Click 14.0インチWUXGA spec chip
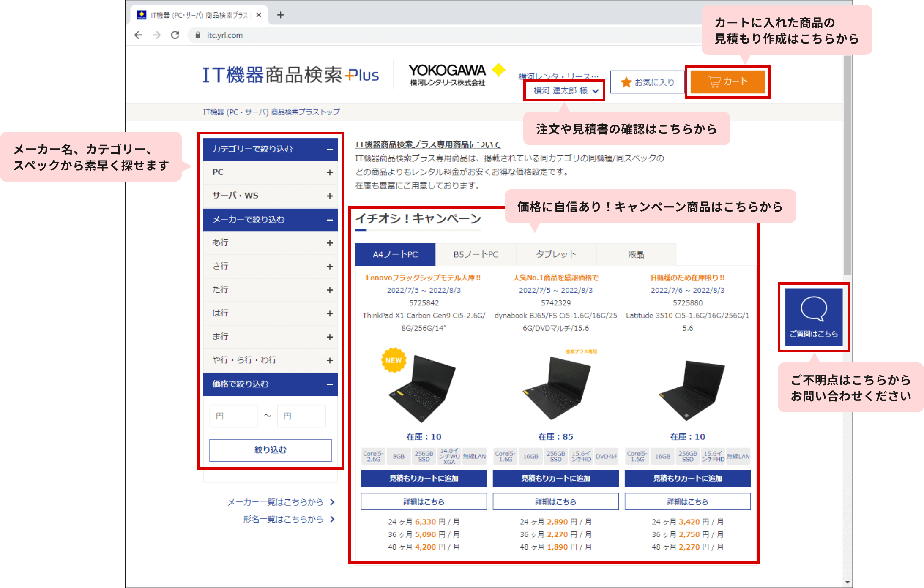This screenshot has height=588, width=924. (449, 456)
